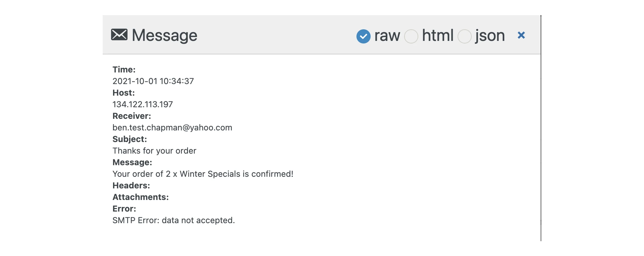Choose the json view radio button
Image resolution: width=644 pixels, height=256 pixels.
click(x=465, y=36)
